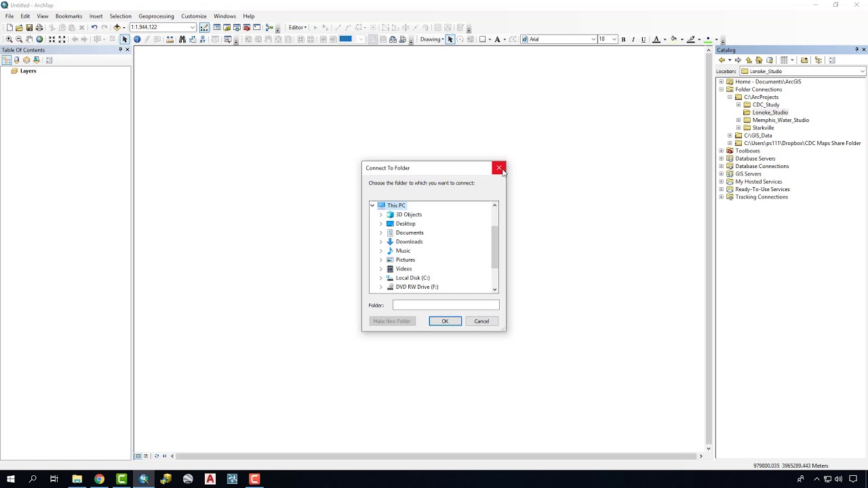This screenshot has height=488, width=868.
Task: Expand Documents node in dialog tree
Action: 381,232
